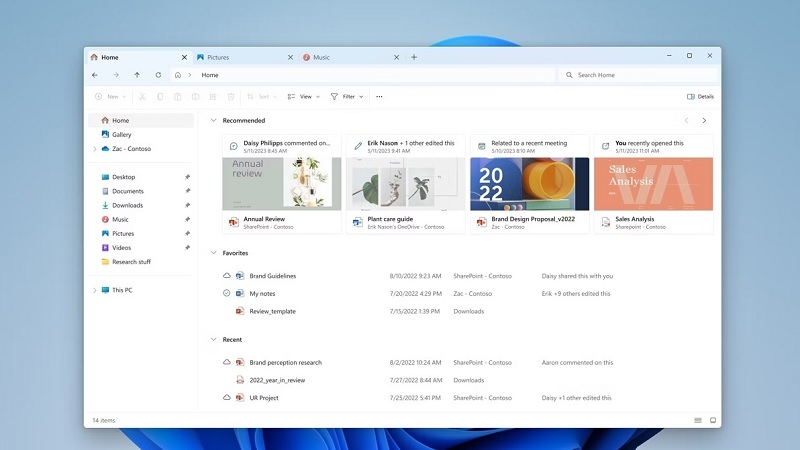Click the Rename toolbar icon
This screenshot has height=450, width=800.
click(x=195, y=96)
